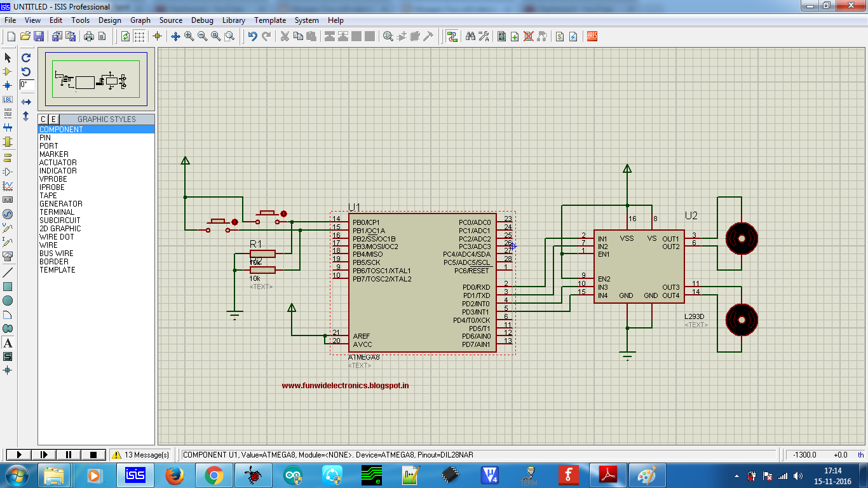Select the Junction Dot mode tool

8,86
